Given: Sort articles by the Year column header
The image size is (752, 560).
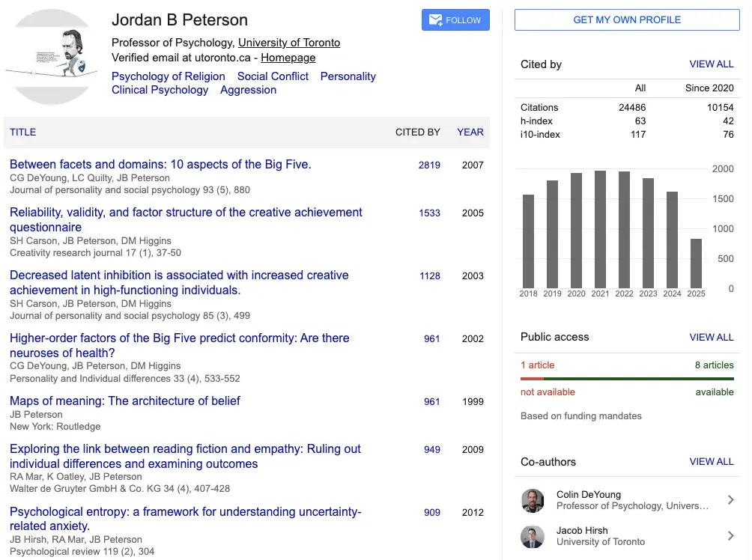Looking at the screenshot, I should coord(470,132).
